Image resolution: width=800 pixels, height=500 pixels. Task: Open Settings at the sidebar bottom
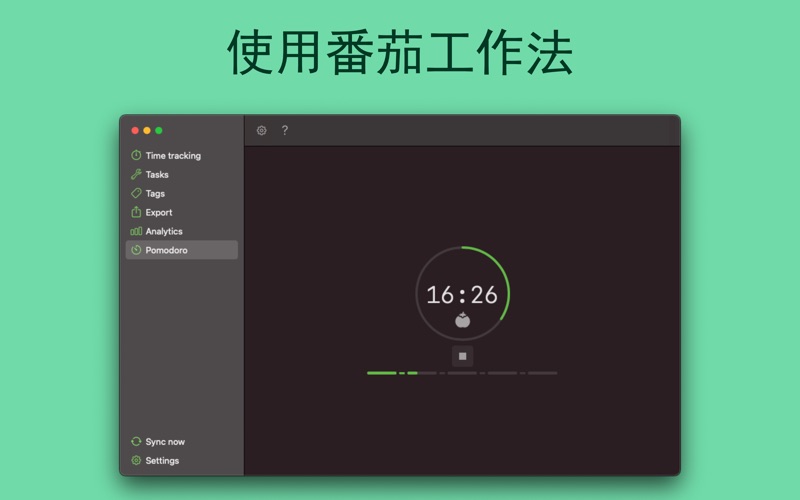coord(161,461)
